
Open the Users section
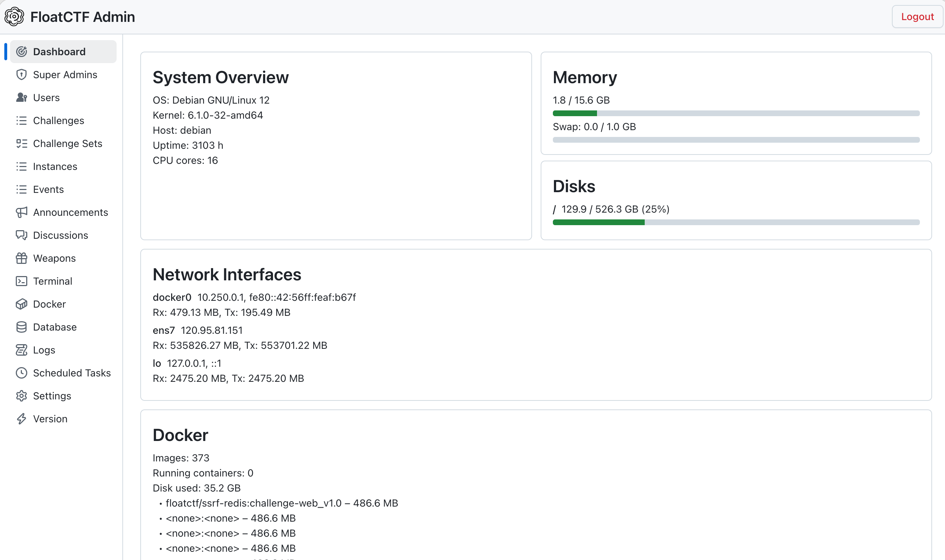pos(64,98)
